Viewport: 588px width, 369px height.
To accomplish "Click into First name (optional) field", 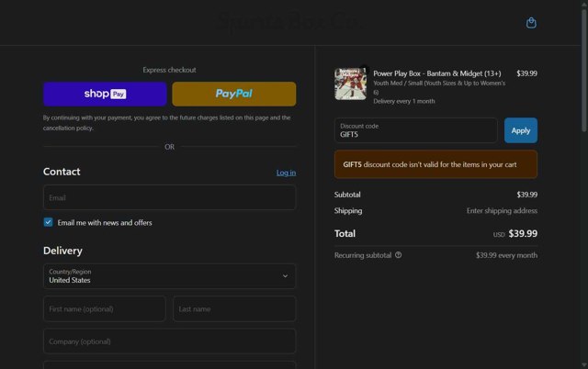I will click(105, 309).
